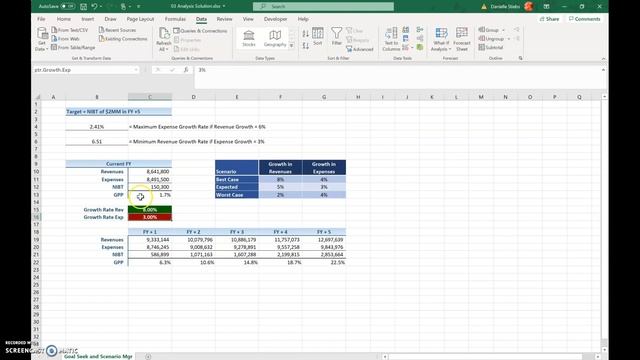Open the Sort dialog icon
This screenshot has height=360, width=640.
[x=318, y=36]
